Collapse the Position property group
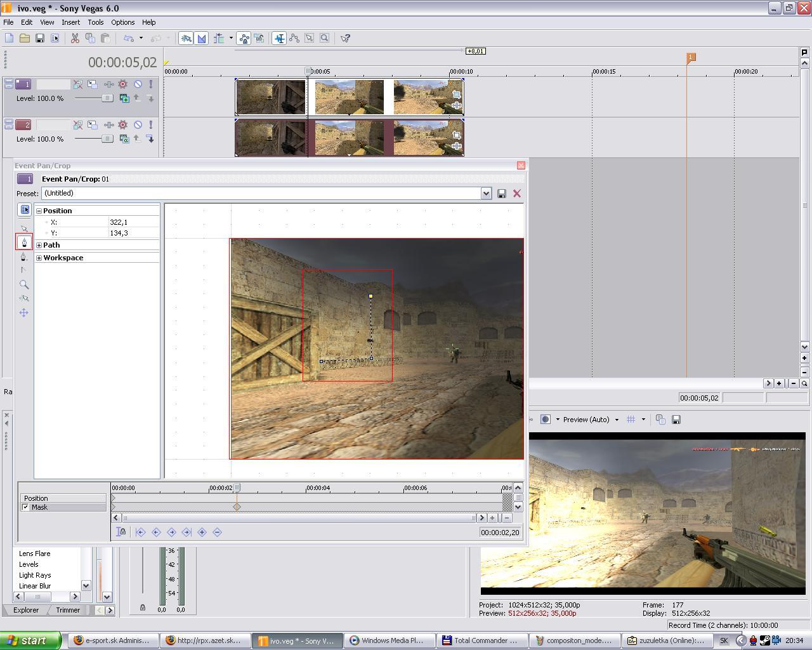812x650 pixels. pos(39,211)
